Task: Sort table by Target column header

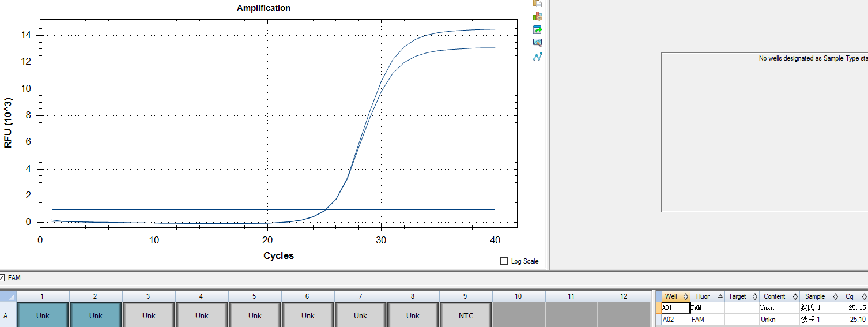Action: pyautogui.click(x=742, y=296)
